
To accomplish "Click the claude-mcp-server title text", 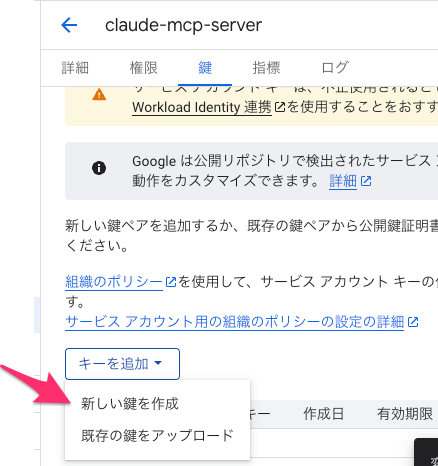I will (183, 25).
